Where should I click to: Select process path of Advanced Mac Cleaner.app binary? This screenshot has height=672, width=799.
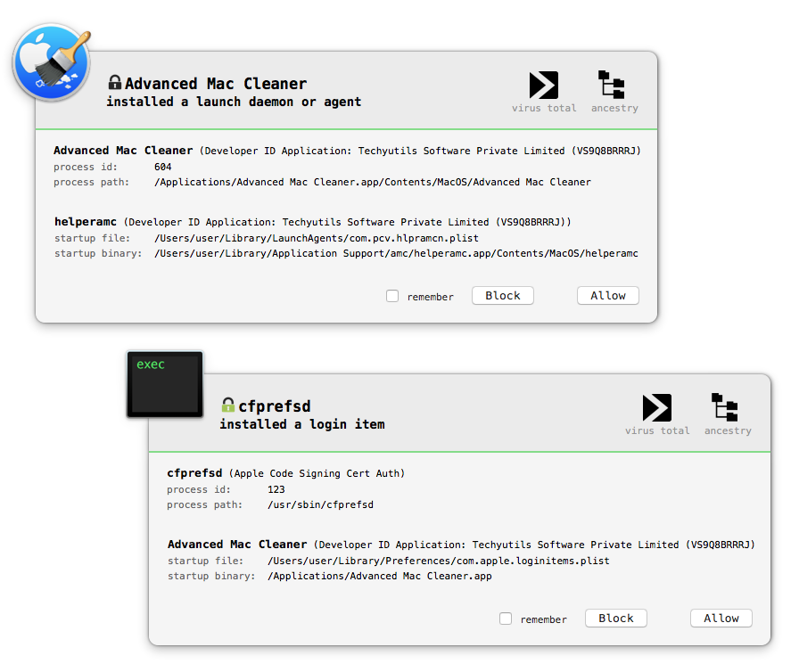(373, 182)
